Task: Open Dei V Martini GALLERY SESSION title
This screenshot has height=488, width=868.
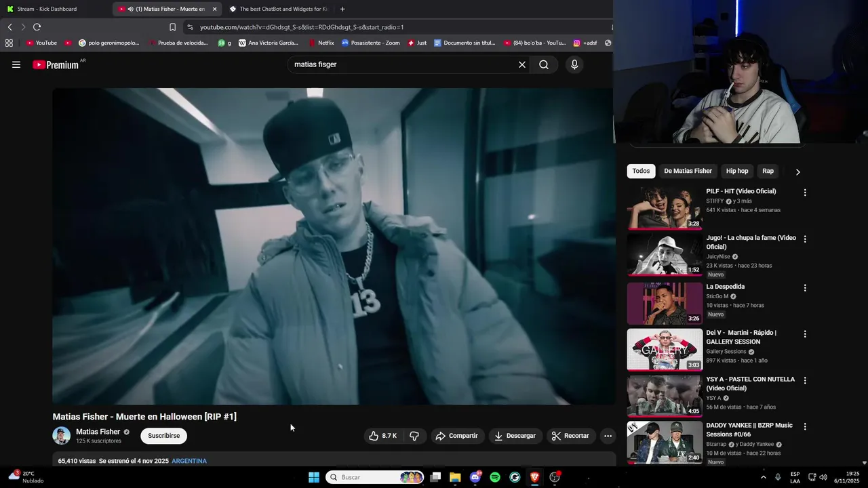Action: tap(741, 337)
